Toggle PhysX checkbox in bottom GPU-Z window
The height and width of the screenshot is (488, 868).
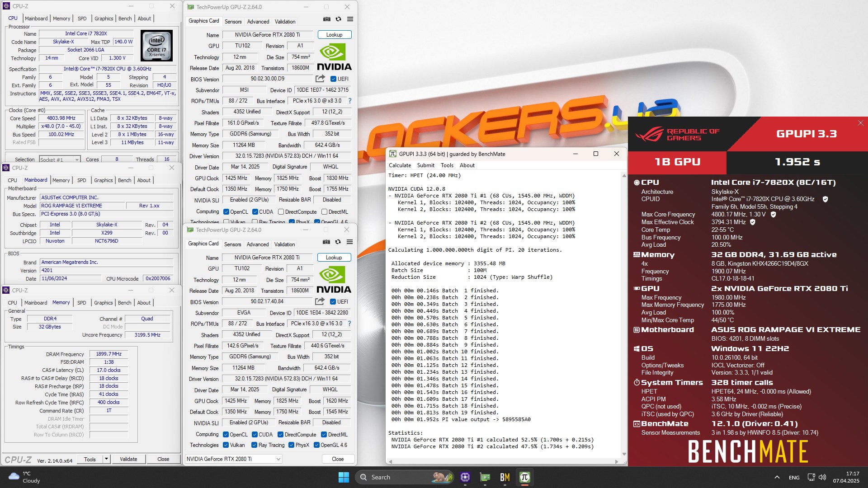(291, 445)
